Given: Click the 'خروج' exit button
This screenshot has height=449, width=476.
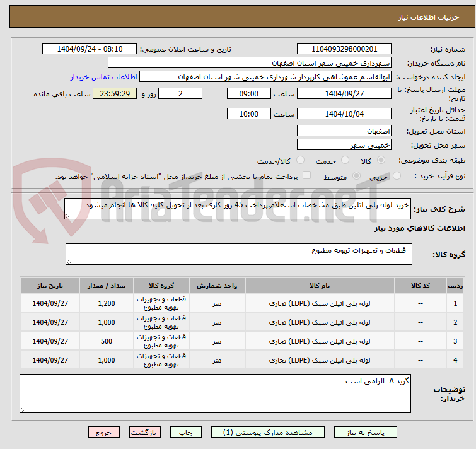Looking at the screenshot, I should (x=104, y=433).
